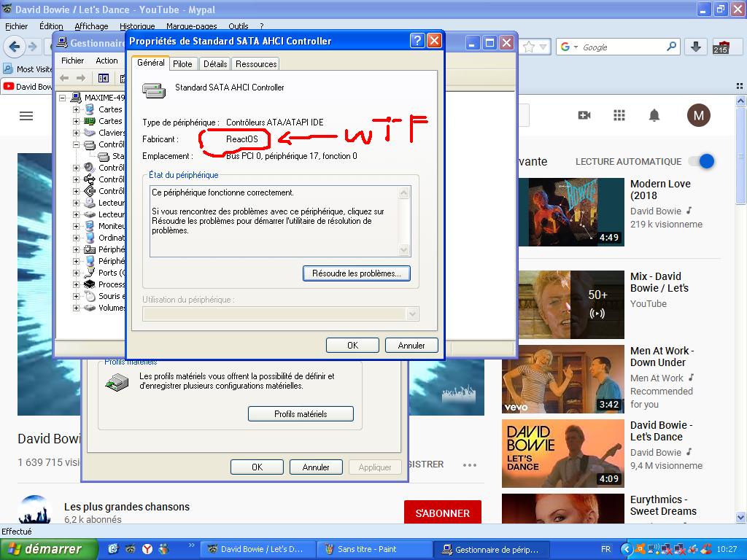Open Fichier menu in Device Manager
747x560 pixels.
pos(72,61)
